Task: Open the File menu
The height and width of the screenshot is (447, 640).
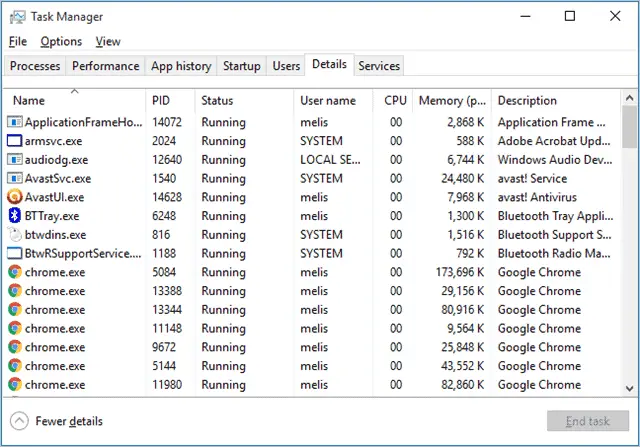Action: (x=18, y=42)
